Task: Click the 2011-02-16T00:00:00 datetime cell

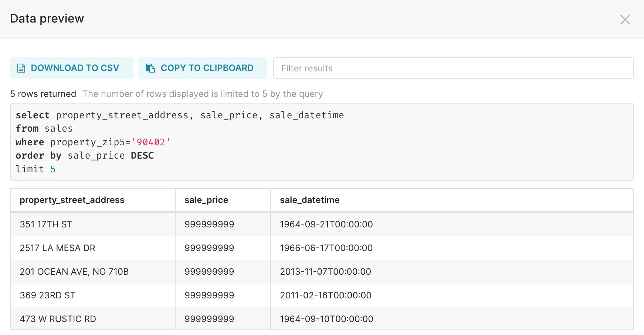Action: (x=325, y=295)
